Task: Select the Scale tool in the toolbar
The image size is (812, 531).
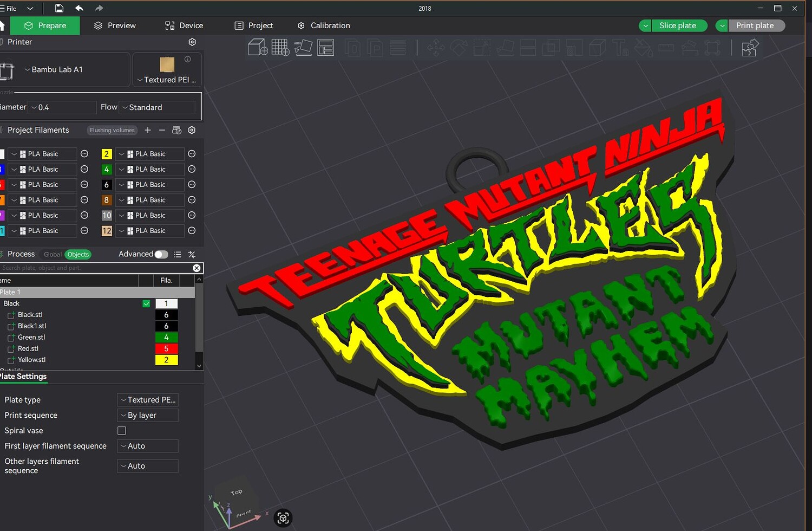Action: 482,48
